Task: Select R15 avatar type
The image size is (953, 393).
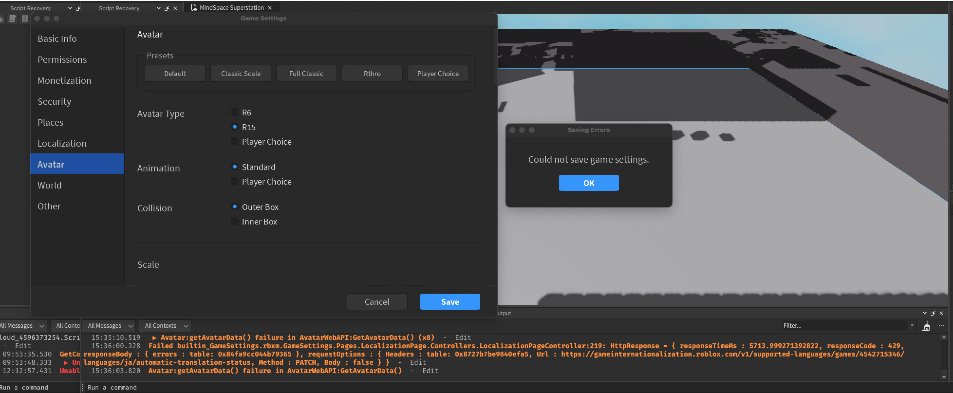Action: pyautogui.click(x=235, y=127)
